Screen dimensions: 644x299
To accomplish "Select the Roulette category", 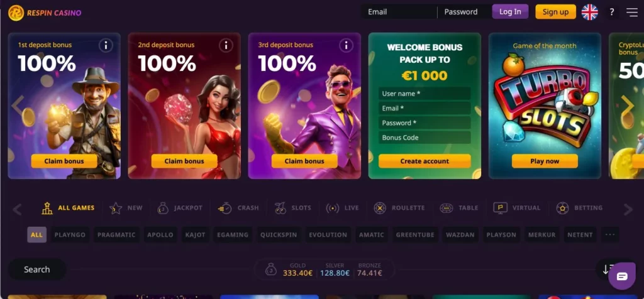I will [x=399, y=208].
